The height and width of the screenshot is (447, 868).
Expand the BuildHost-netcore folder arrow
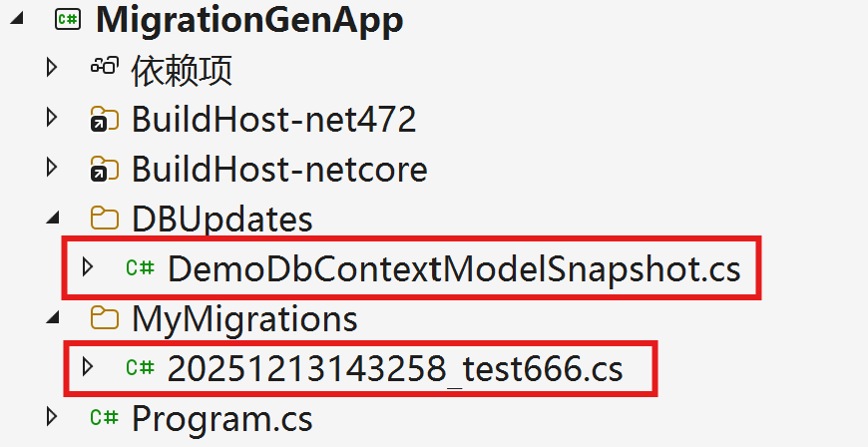tap(53, 169)
